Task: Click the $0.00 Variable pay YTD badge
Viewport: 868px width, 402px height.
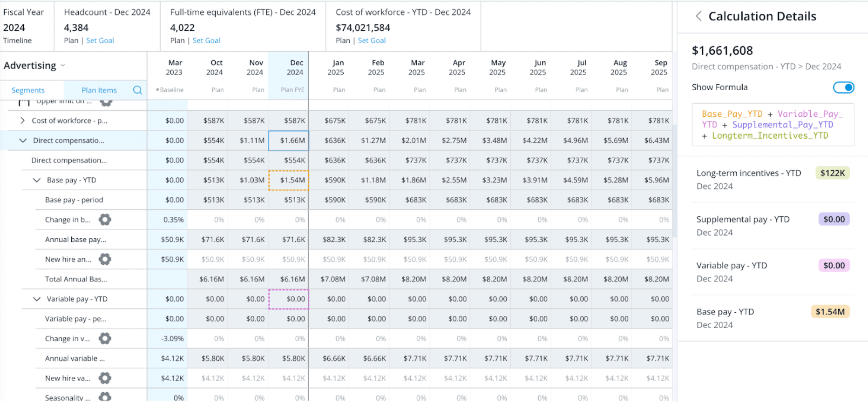Action: point(834,265)
